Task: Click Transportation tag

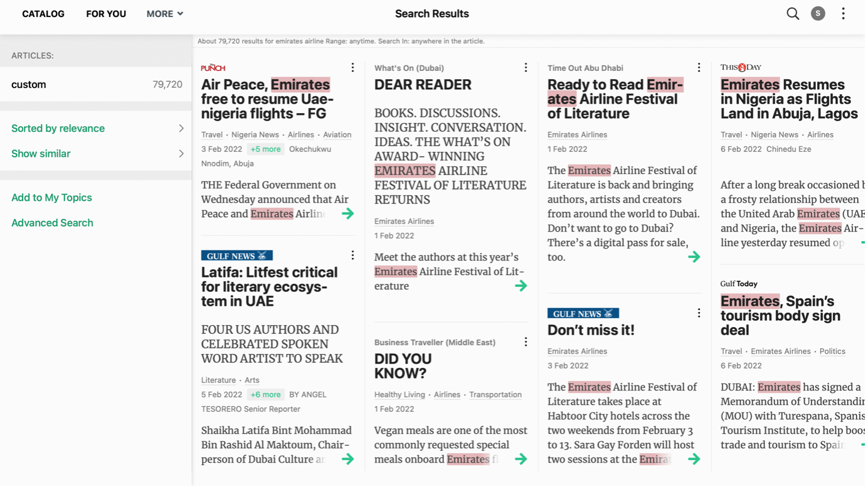Action: pos(495,395)
